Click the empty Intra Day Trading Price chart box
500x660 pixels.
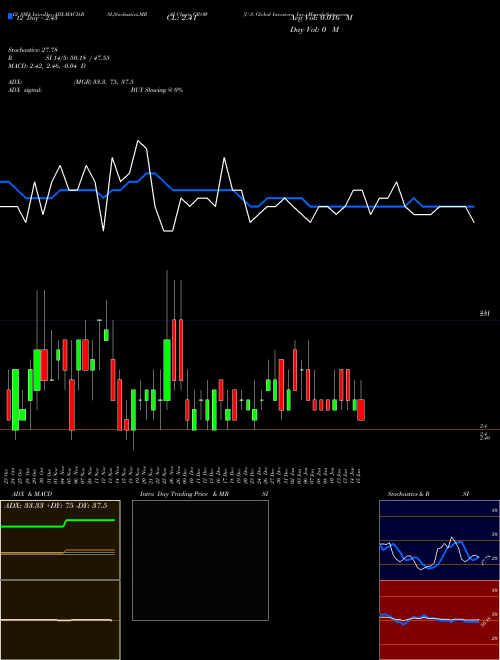[x=200, y=560]
